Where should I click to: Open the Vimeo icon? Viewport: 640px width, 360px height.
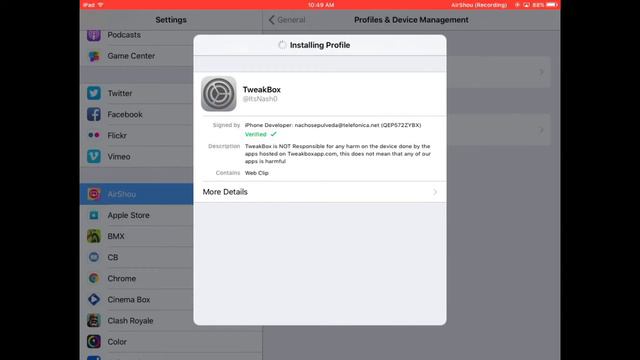pos(93,156)
